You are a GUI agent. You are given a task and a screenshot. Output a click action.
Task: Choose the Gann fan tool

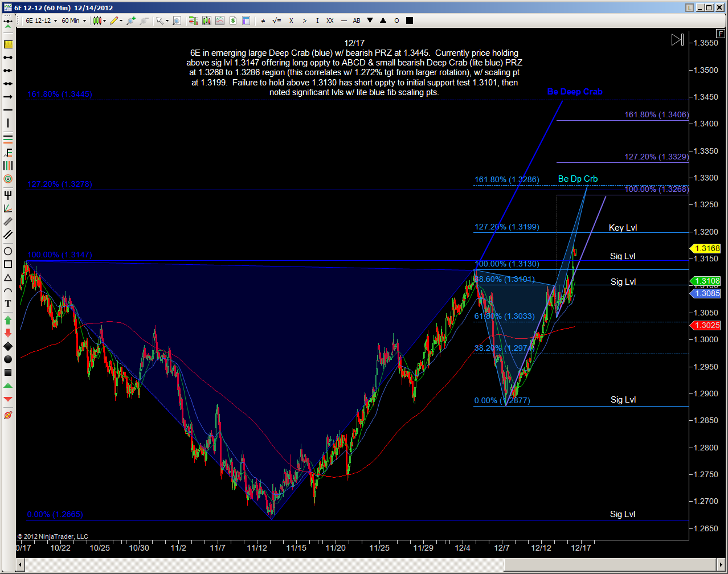8,208
